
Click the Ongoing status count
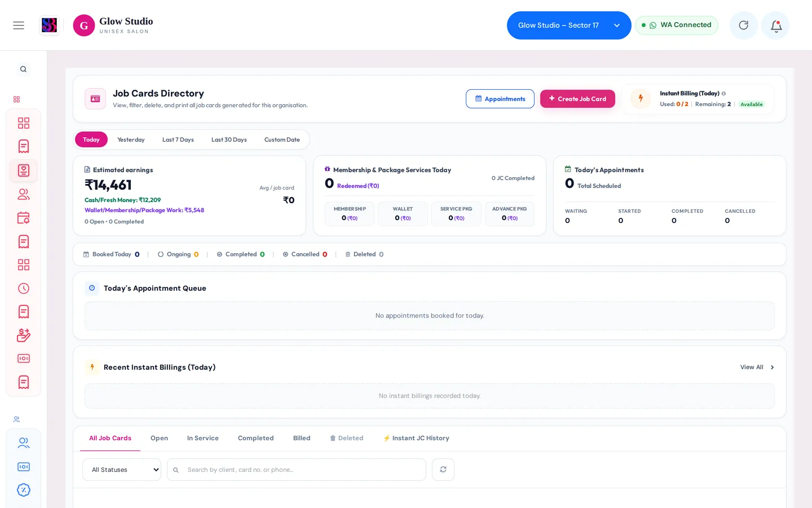[x=196, y=255]
